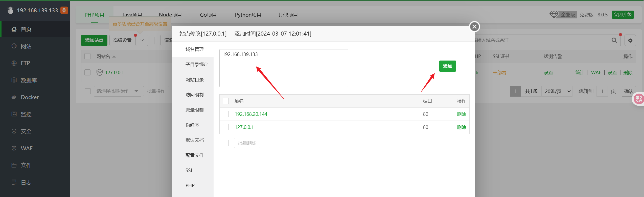Click the home icon in sidebar
The height and width of the screenshot is (197, 644).
coord(14,29)
